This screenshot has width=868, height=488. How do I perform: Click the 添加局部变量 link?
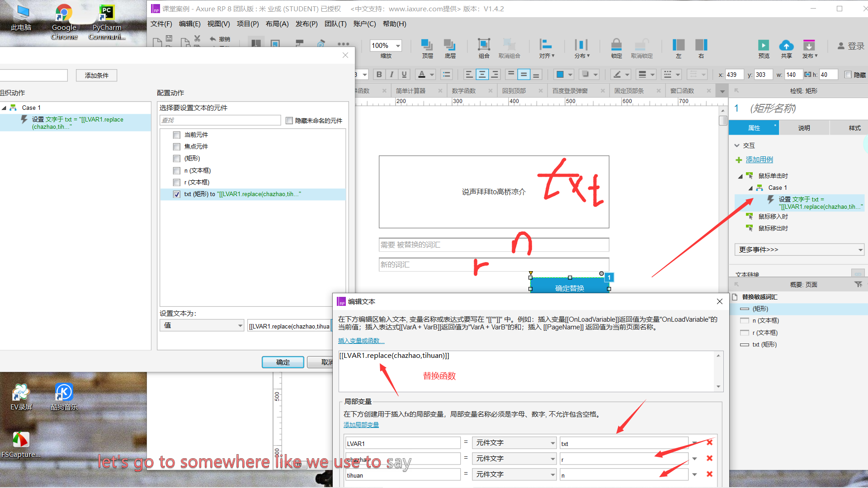tap(361, 425)
